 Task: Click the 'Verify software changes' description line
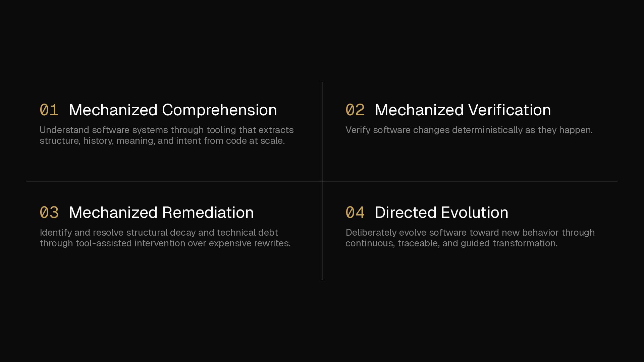469,130
